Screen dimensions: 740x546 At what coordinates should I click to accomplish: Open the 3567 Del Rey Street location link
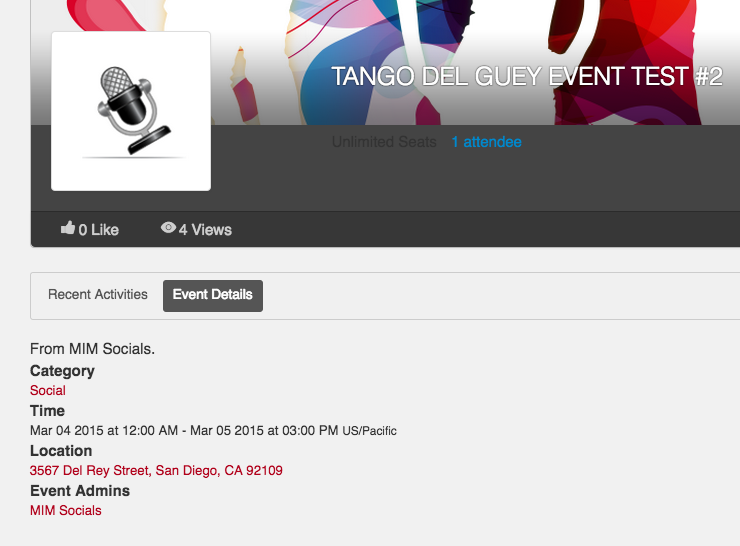tap(156, 470)
